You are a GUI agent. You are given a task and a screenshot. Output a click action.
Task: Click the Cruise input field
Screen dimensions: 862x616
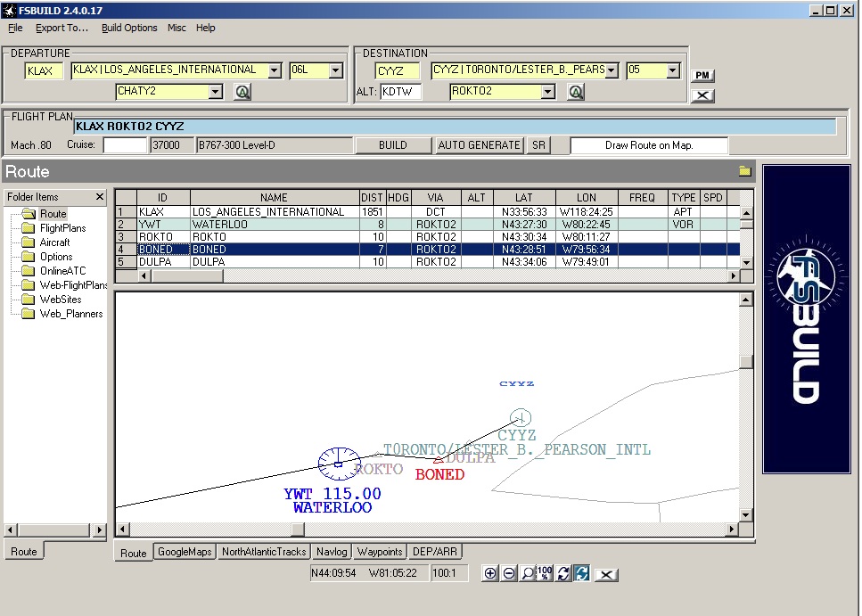126,145
